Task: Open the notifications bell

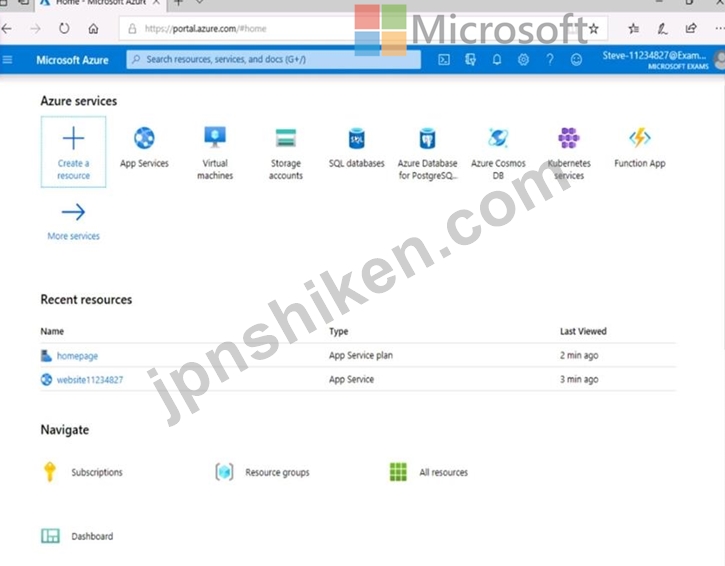Action: [497, 60]
